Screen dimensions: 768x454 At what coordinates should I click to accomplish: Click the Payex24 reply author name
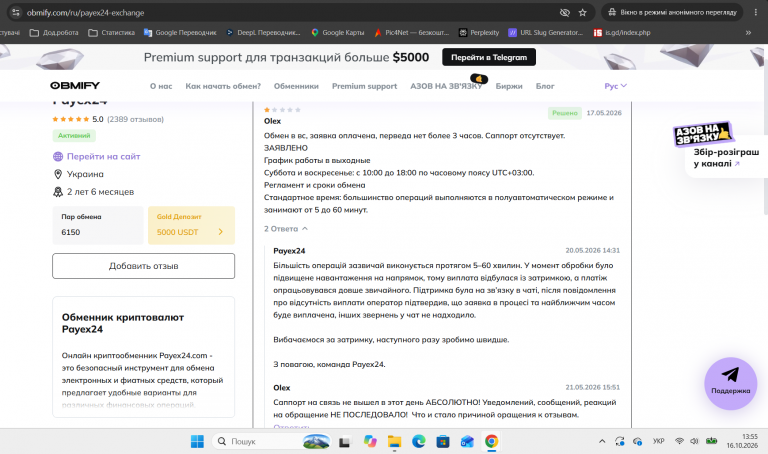pos(289,251)
